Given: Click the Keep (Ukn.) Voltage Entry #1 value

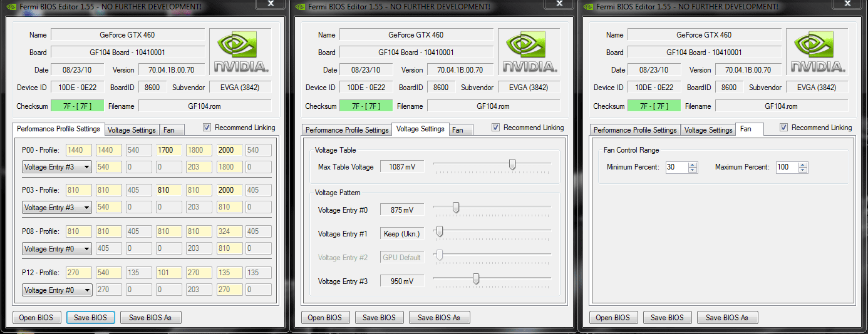Looking at the screenshot, I should 402,234.
